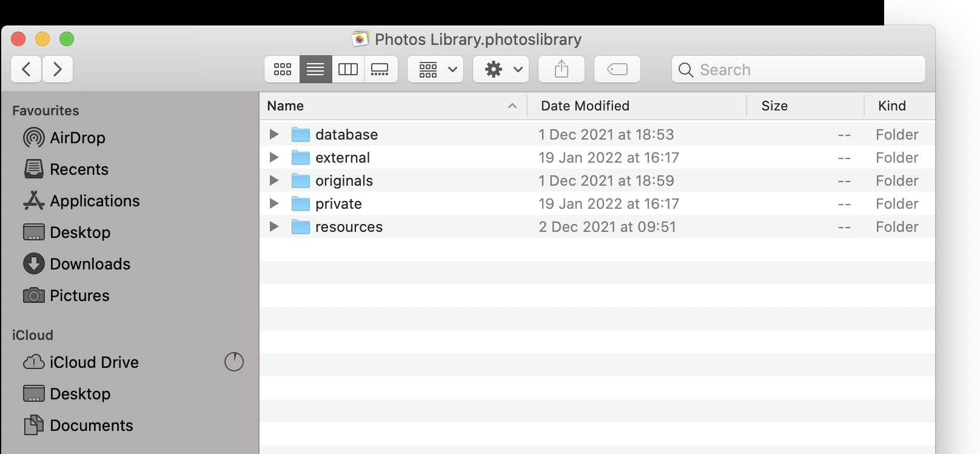Open AirDrop in the sidebar
The width and height of the screenshot is (980, 454).
(77, 138)
